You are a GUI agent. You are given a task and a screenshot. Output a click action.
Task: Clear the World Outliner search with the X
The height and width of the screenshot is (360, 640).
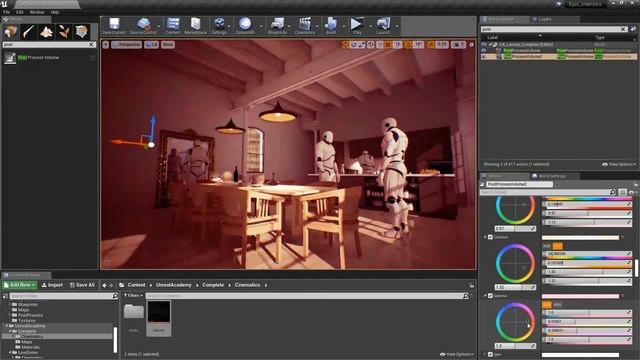(x=623, y=29)
